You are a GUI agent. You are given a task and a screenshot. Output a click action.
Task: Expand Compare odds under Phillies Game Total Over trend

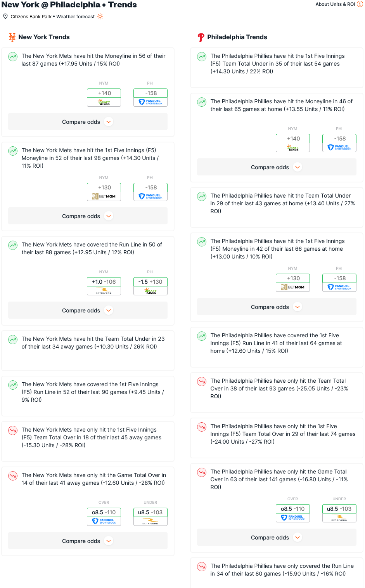pyautogui.click(x=277, y=537)
